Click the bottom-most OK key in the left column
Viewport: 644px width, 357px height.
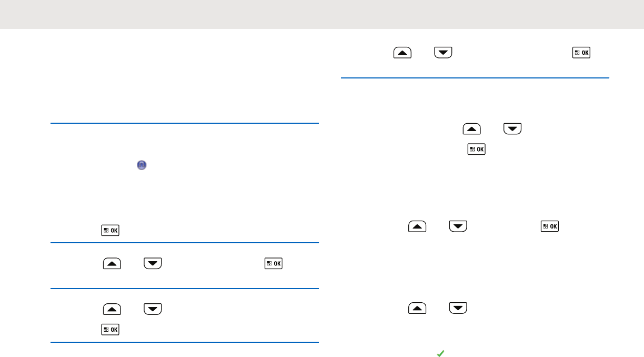(x=110, y=329)
